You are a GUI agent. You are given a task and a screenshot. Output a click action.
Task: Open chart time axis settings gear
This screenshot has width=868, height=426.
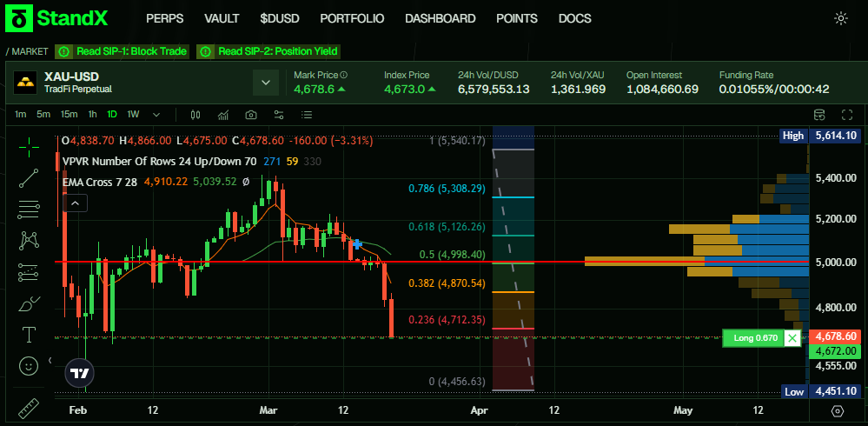[x=838, y=411]
